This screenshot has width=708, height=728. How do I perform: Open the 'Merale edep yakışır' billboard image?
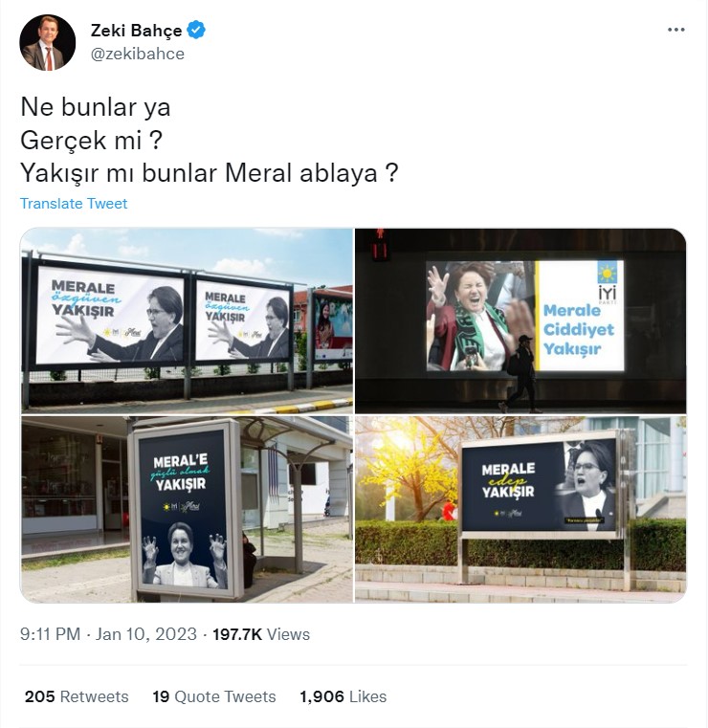520,509
